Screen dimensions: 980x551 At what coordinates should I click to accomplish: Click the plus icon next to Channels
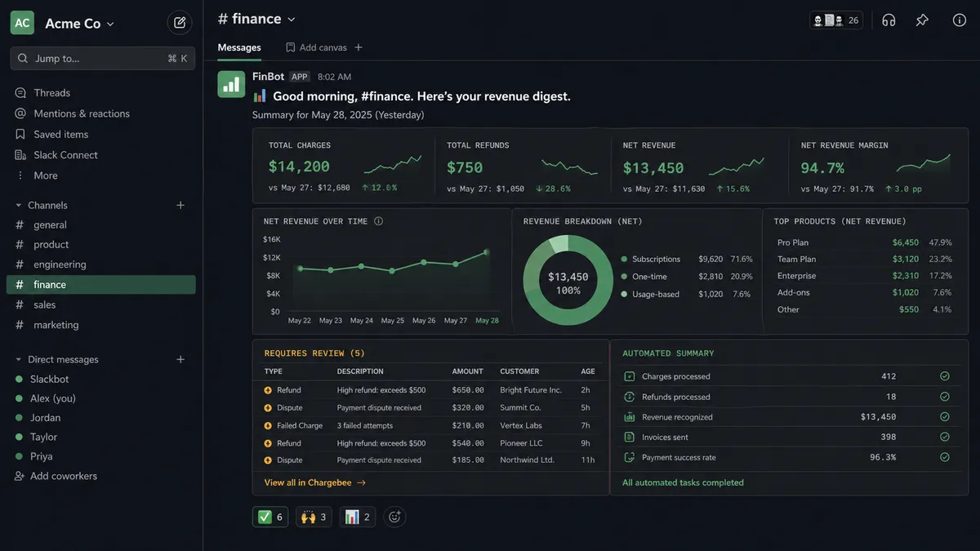pos(180,206)
